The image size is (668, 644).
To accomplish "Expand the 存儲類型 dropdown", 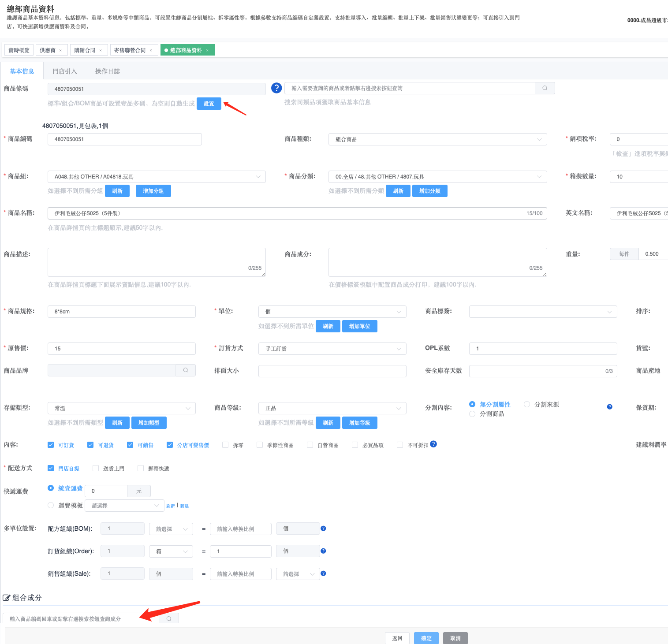I will 121,408.
